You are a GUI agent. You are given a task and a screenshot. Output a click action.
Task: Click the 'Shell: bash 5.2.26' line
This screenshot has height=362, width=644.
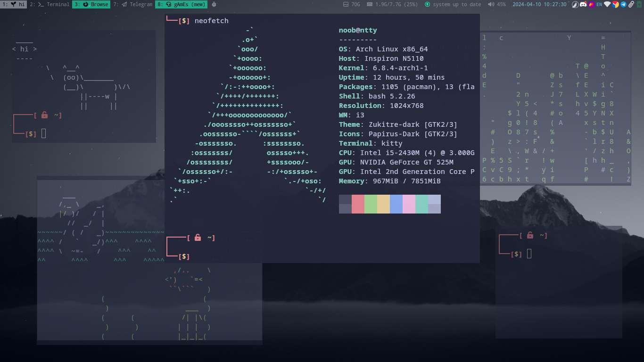[x=377, y=96]
